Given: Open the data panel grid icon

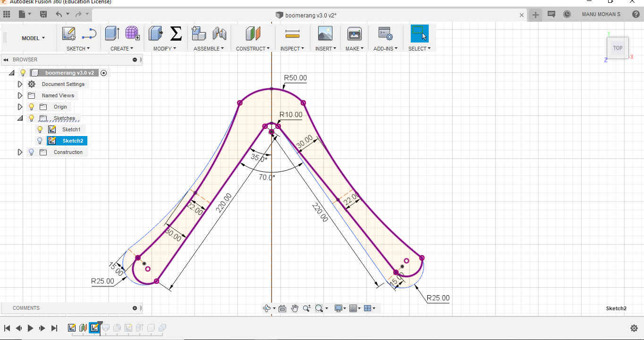Looking at the screenshot, I should [x=7, y=15].
